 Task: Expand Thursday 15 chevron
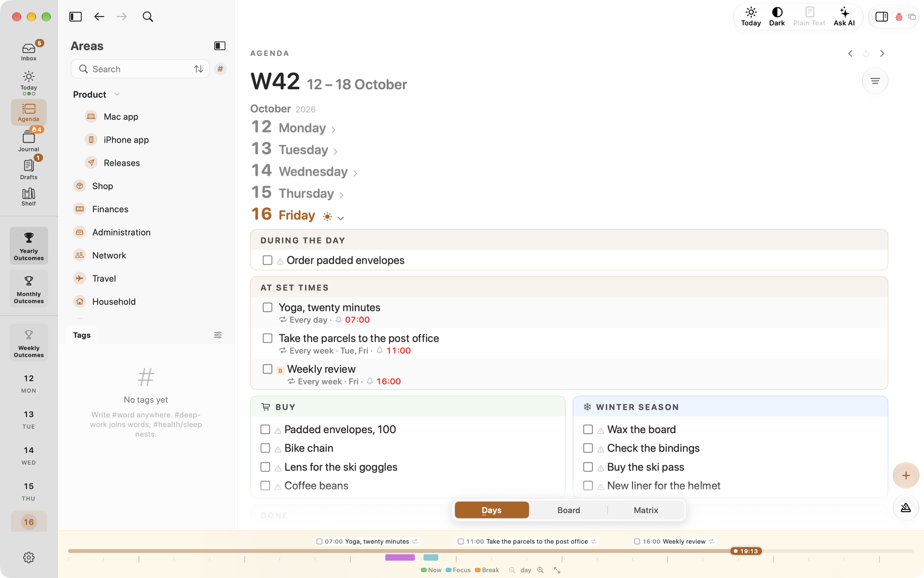(341, 195)
